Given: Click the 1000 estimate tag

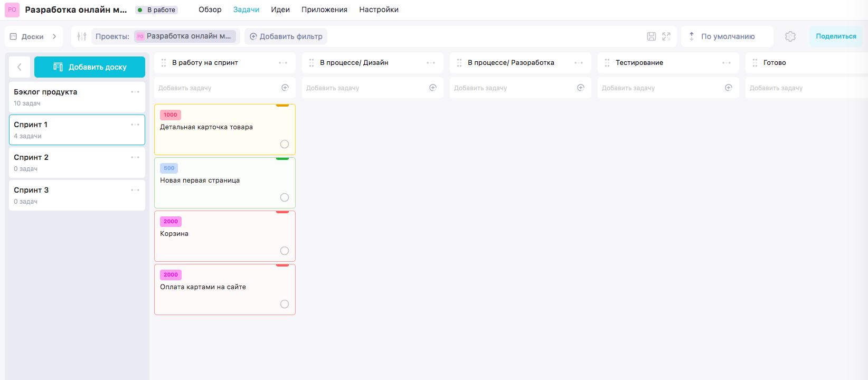Looking at the screenshot, I should (171, 115).
